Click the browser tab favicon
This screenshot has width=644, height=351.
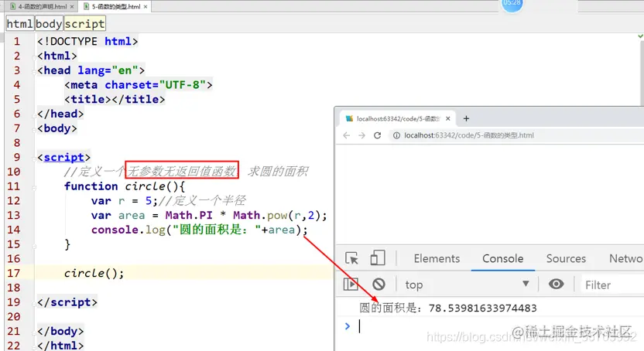coord(350,118)
